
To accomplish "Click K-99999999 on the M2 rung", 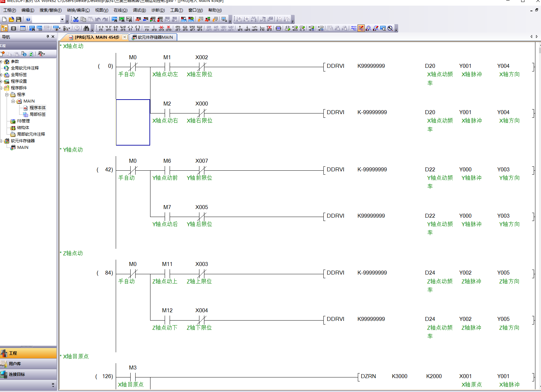I will coord(372,112).
